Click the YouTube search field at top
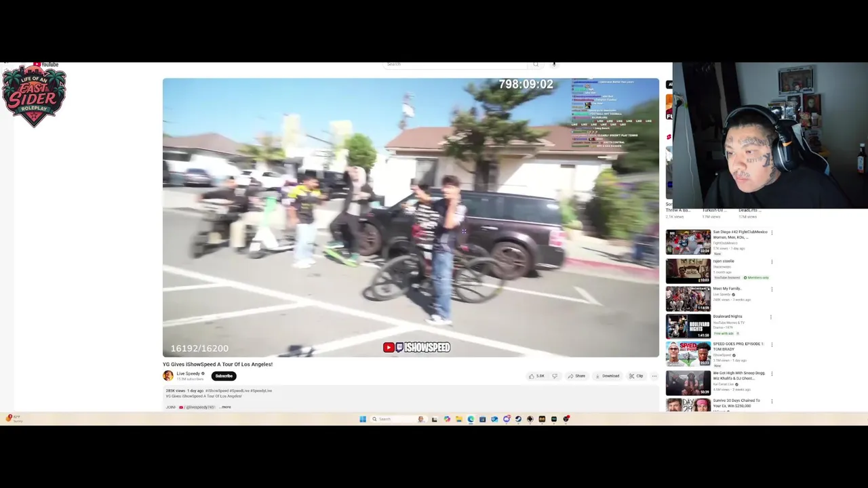 456,64
